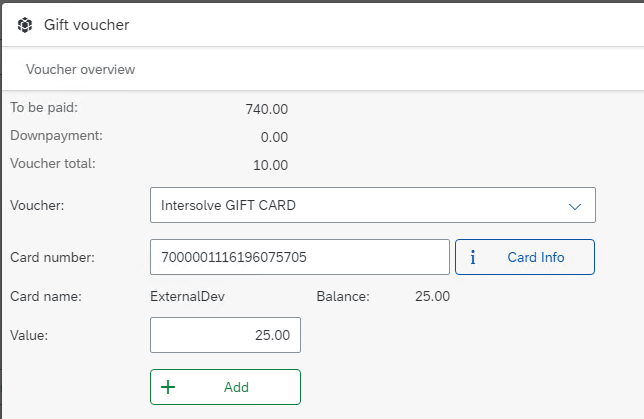Click the "Voucher:" field label
This screenshot has height=419, width=644.
[37, 206]
